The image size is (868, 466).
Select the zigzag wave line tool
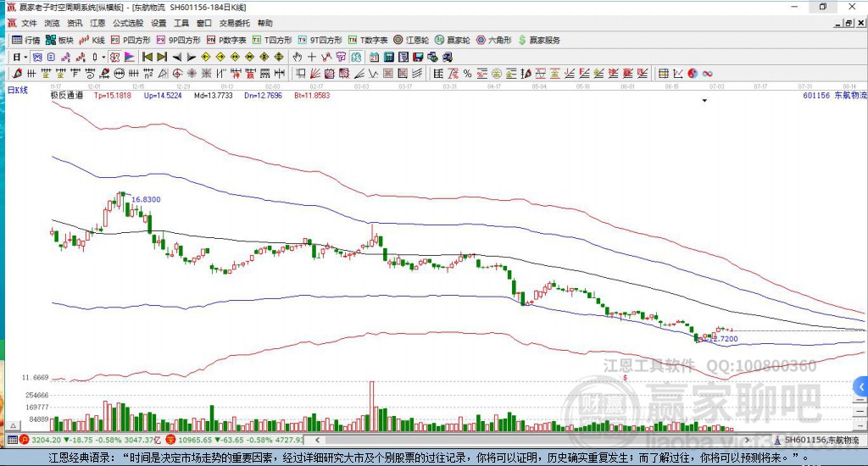[x=374, y=74]
